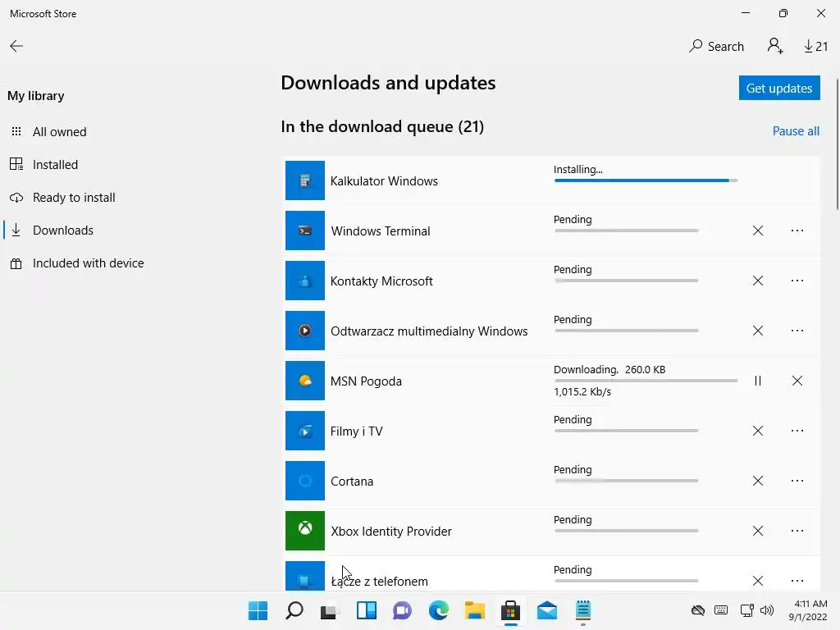
Task: Open All owned in My library
Action: 59,132
